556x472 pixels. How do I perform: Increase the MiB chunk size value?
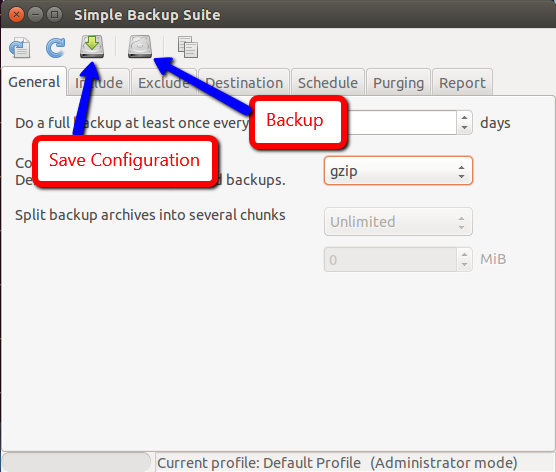pyautogui.click(x=465, y=254)
